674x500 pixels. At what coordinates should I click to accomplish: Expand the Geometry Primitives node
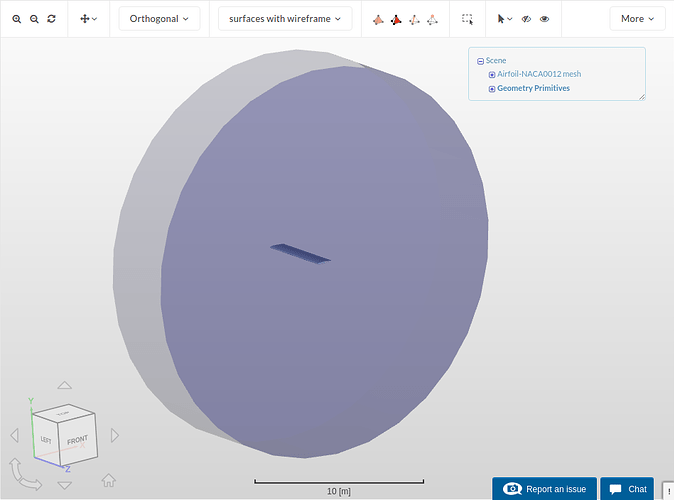point(492,89)
